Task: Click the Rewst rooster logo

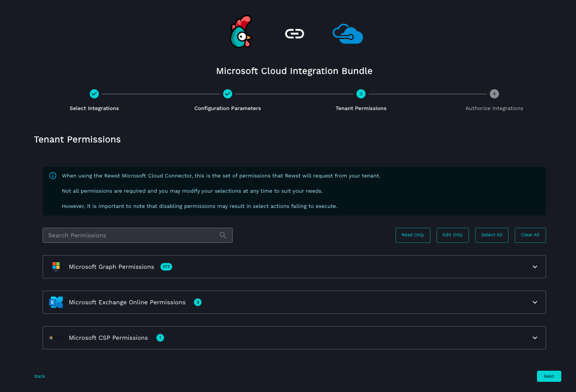Action: 241,32
